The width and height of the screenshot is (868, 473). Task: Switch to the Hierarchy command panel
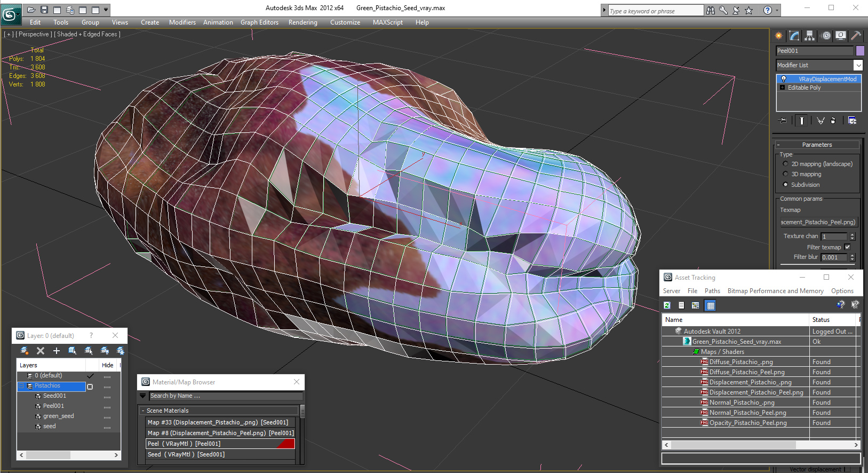pos(810,36)
